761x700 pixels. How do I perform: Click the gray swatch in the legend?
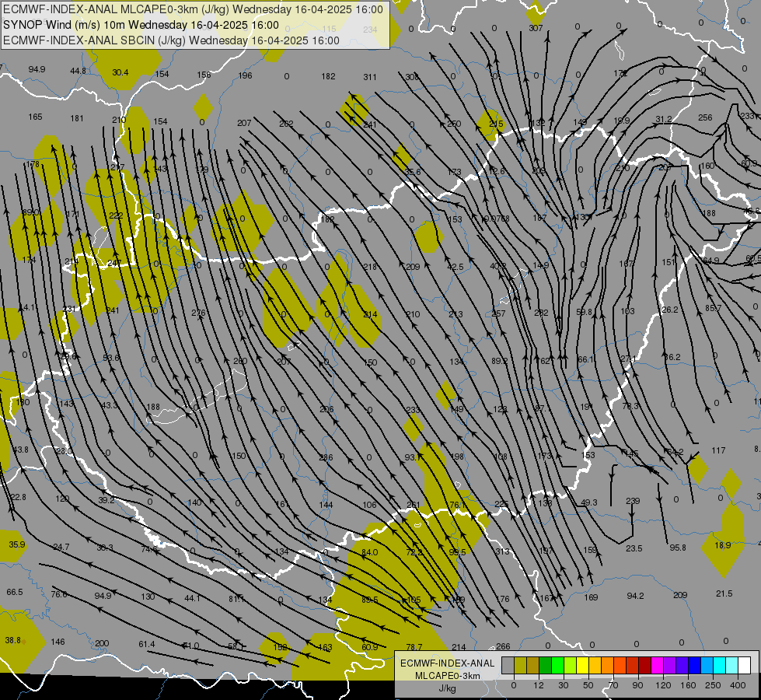tap(508, 665)
